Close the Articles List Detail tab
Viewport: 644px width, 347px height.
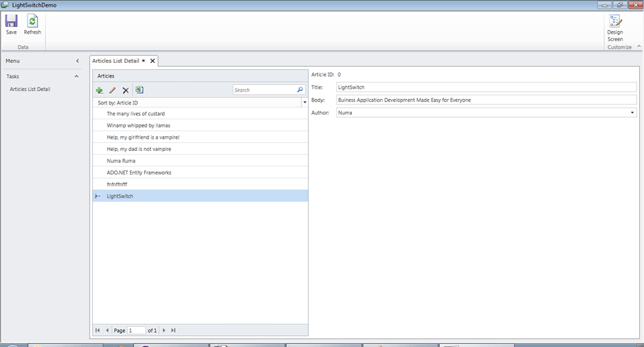pyautogui.click(x=152, y=61)
